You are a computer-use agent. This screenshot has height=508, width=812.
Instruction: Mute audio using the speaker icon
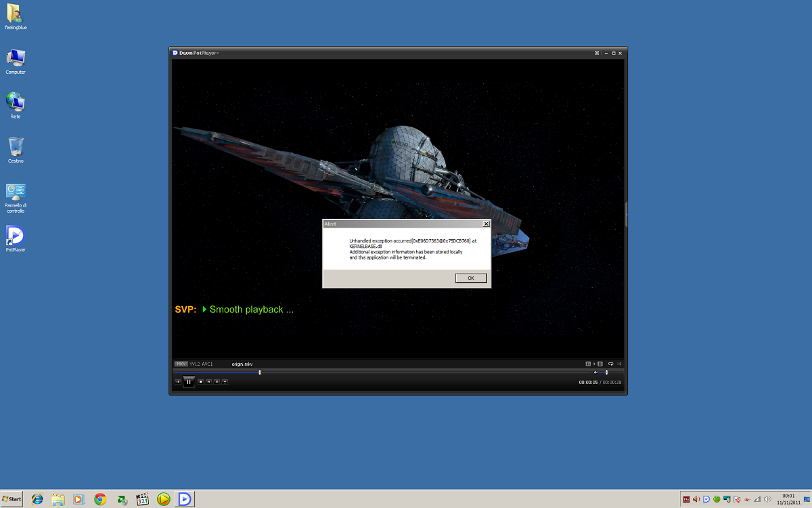coord(595,372)
